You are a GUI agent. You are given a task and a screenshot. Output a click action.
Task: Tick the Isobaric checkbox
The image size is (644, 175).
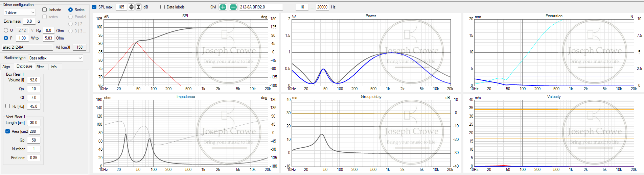[x=45, y=10]
